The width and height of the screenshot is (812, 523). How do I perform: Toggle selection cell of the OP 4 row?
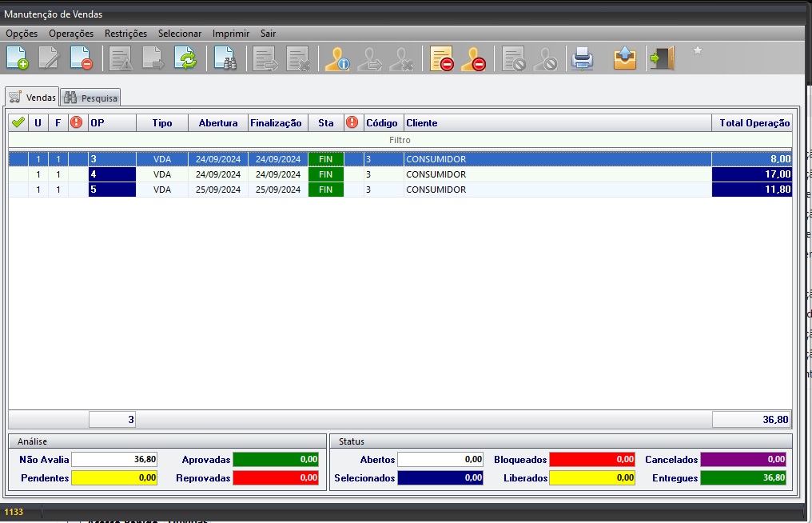18,174
